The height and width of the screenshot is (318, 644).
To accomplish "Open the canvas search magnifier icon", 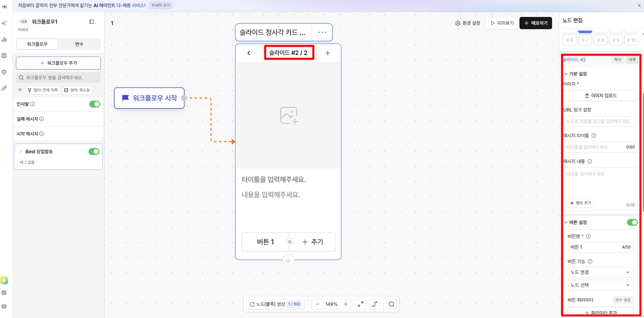I will (x=392, y=304).
